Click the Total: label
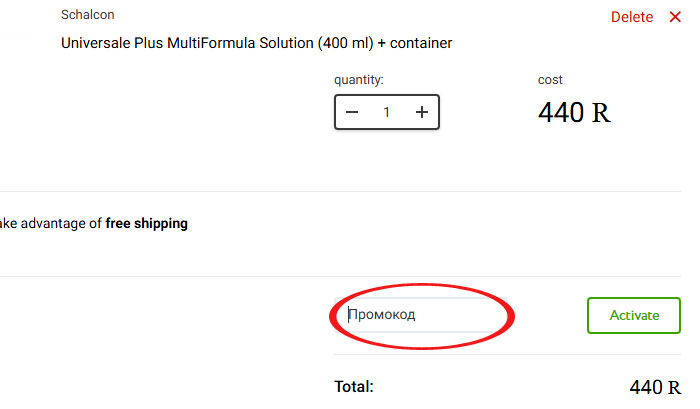700x409 pixels. coord(354,387)
